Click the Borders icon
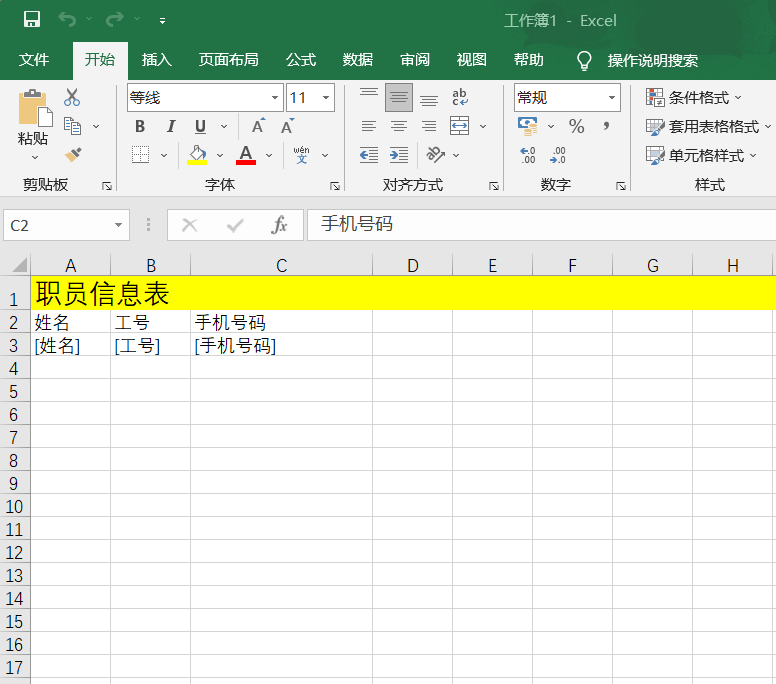Screen dimensions: 776x684 pyautogui.click(x=141, y=154)
